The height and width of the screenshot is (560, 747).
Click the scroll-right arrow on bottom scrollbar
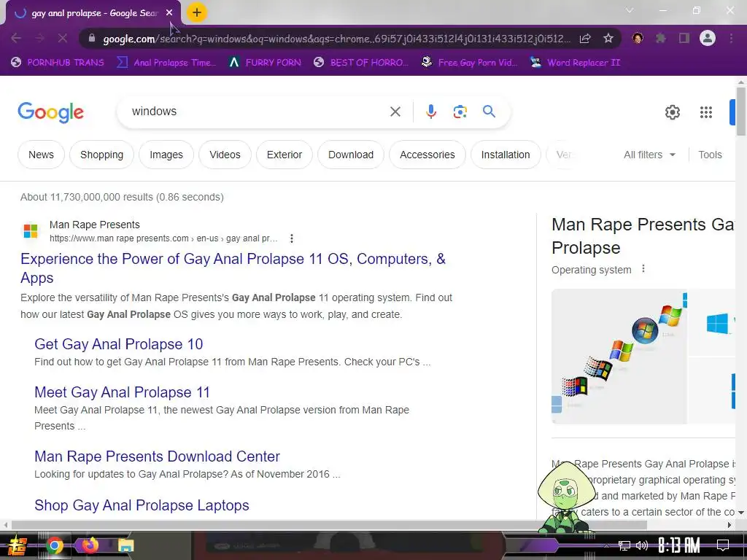tap(729, 525)
